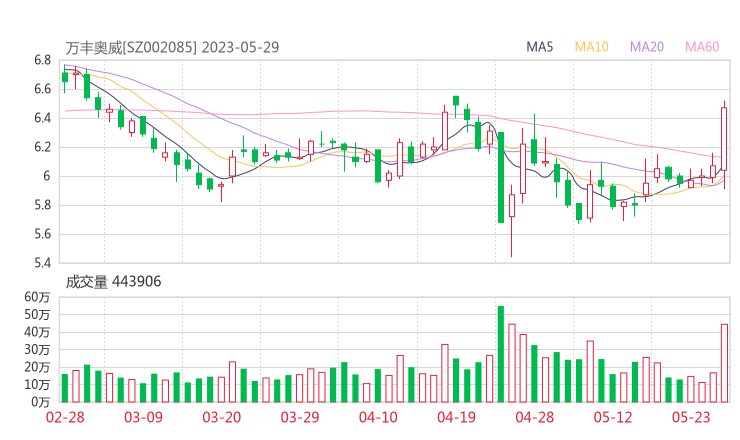Click the 5.4 price axis label

click(42, 263)
